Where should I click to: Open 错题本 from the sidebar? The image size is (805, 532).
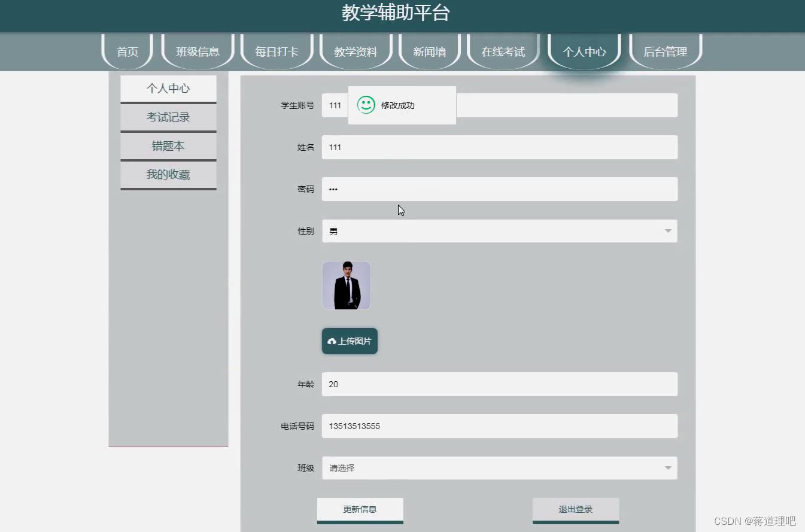pos(168,145)
